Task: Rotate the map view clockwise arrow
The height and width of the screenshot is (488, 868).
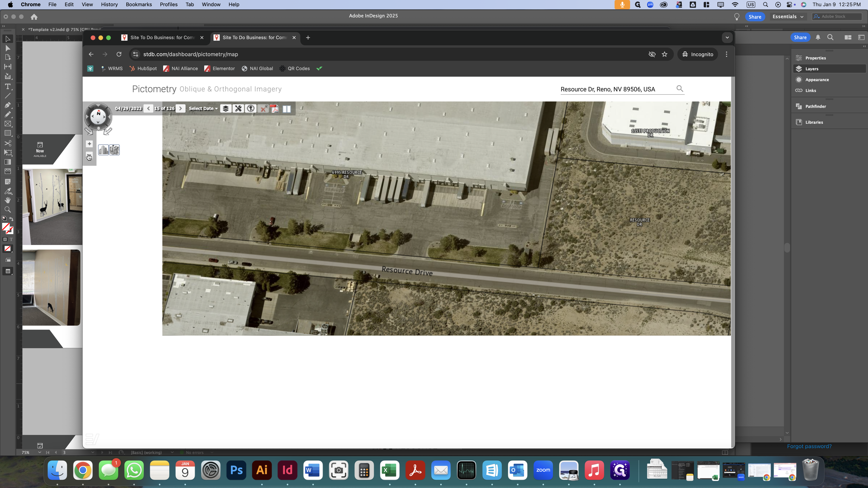Action: (x=108, y=131)
